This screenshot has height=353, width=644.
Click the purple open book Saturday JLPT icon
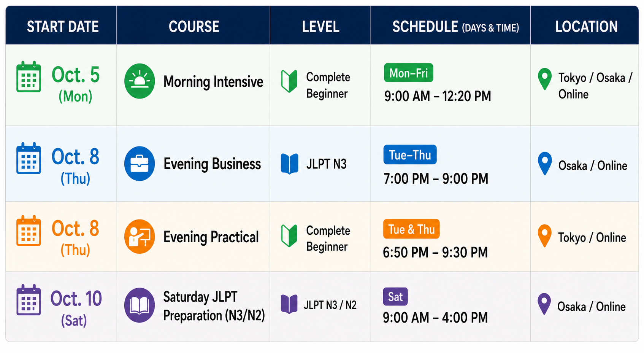pyautogui.click(x=140, y=305)
